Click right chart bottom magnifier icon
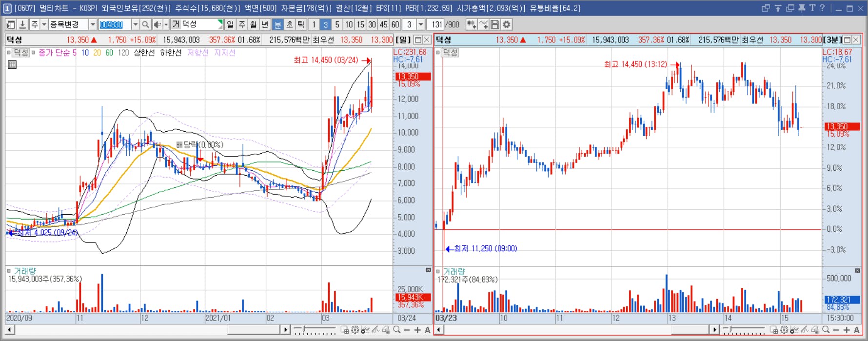Image resolution: width=868 pixels, height=341 pixels. tap(826, 330)
